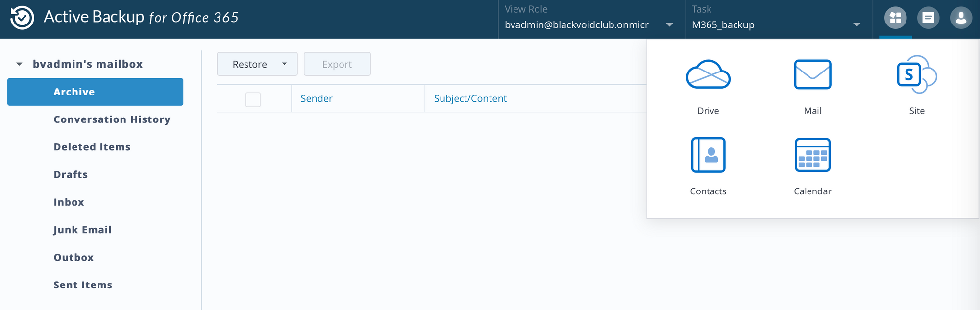Select the Deleted Items folder

[x=92, y=147]
